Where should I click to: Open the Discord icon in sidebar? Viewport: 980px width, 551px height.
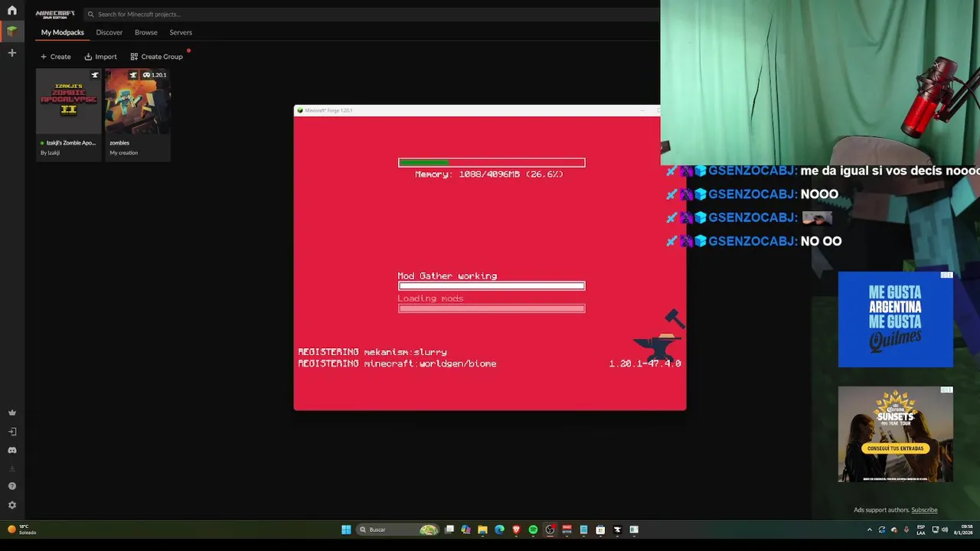[11, 450]
